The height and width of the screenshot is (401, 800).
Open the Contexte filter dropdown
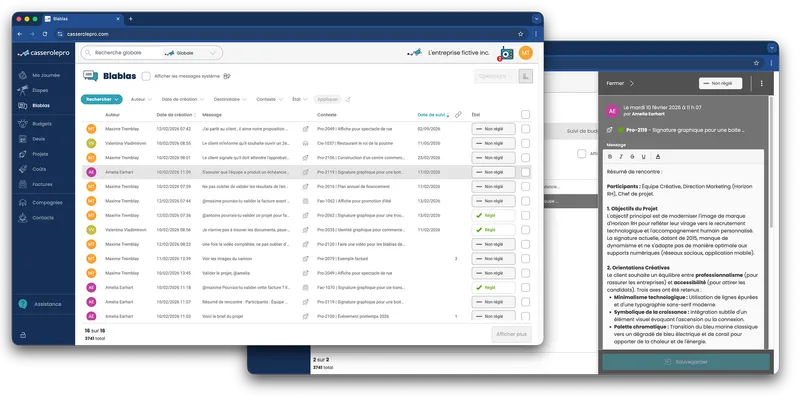(269, 99)
